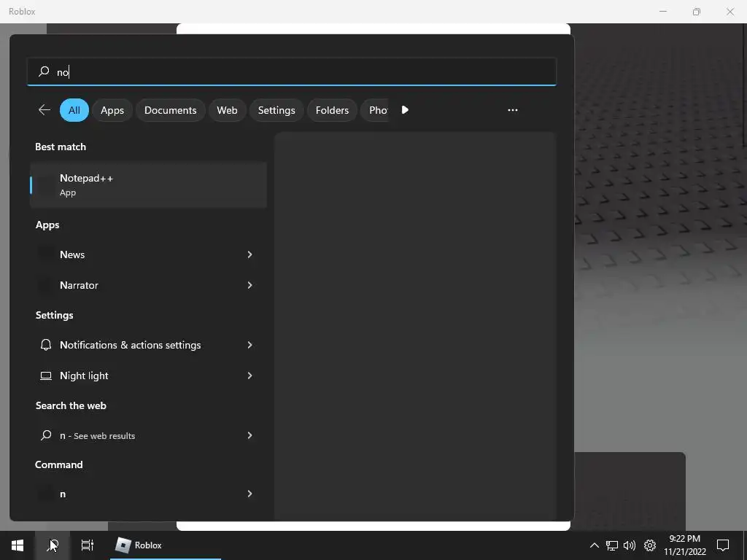Click the bell icon beside Notifications settings
Screen dimensions: 747x560
[46, 345]
